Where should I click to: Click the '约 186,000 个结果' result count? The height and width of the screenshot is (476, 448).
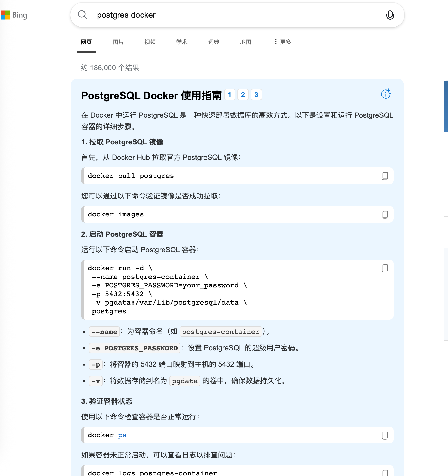110,68
